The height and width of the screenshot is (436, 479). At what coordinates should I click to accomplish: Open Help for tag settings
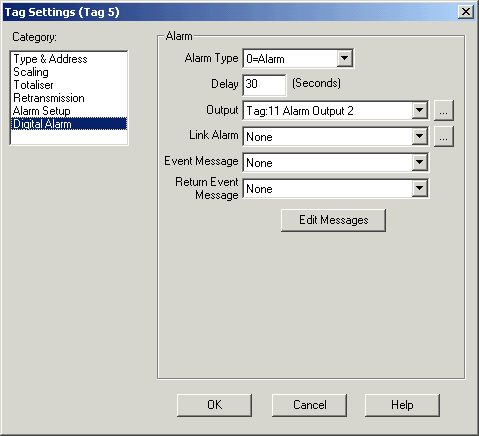402,405
